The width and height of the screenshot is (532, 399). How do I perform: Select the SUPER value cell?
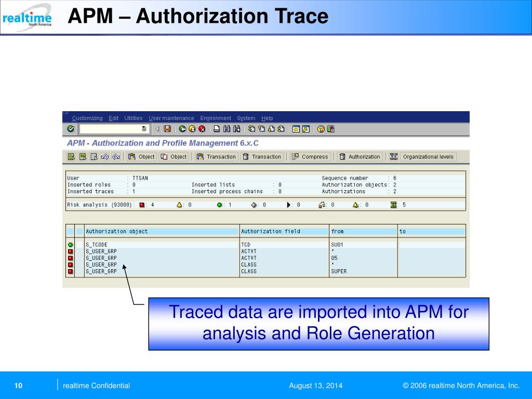coord(363,271)
